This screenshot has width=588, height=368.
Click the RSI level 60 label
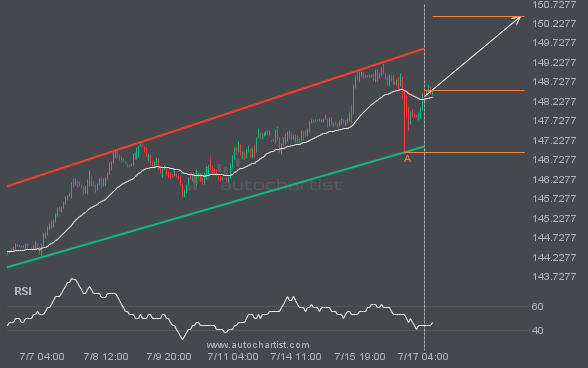point(537,307)
